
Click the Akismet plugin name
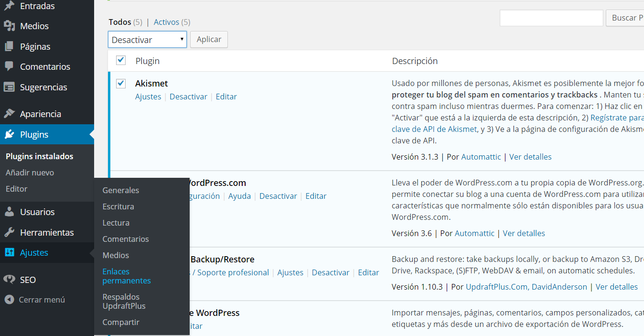tap(151, 83)
